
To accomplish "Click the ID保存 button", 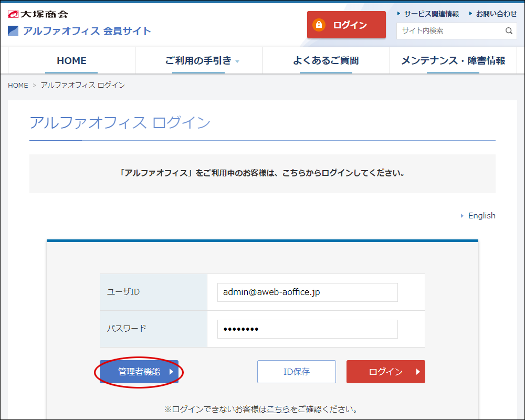I will 296,372.
